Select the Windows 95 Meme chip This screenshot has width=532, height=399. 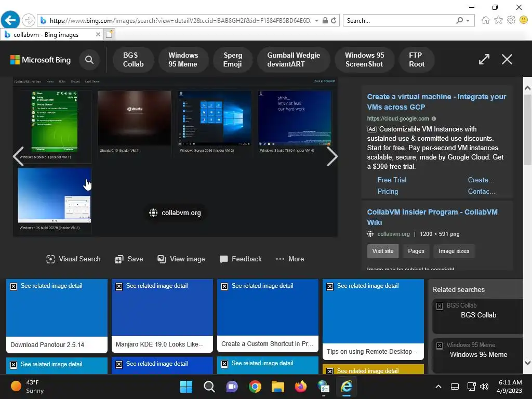pyautogui.click(x=183, y=60)
